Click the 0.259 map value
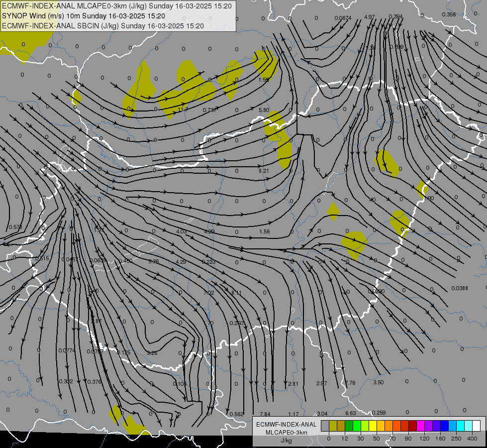 [x=379, y=413]
